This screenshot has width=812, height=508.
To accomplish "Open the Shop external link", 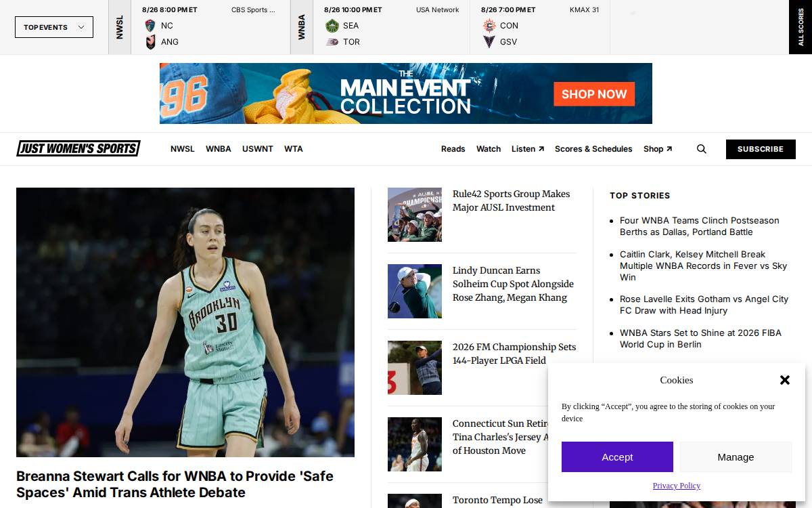I will click(x=658, y=149).
